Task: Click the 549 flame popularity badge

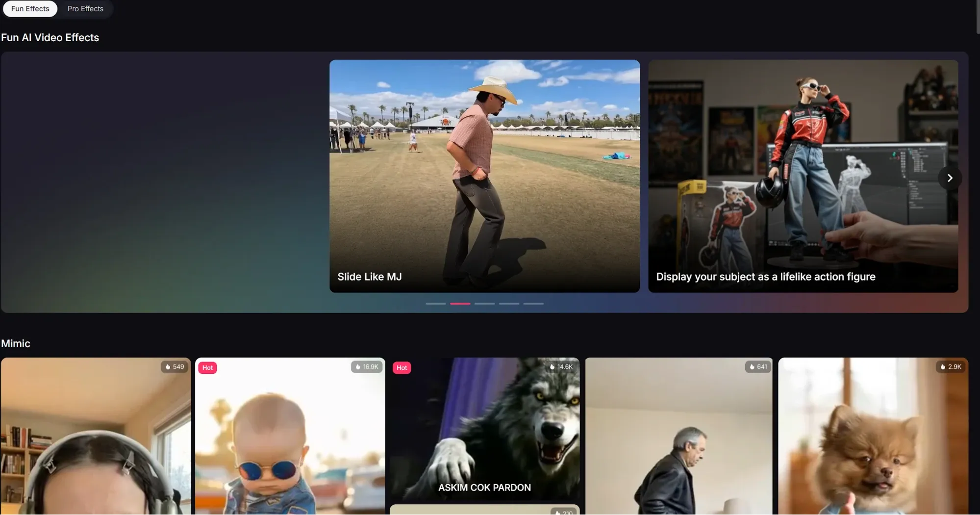Action: (x=175, y=367)
